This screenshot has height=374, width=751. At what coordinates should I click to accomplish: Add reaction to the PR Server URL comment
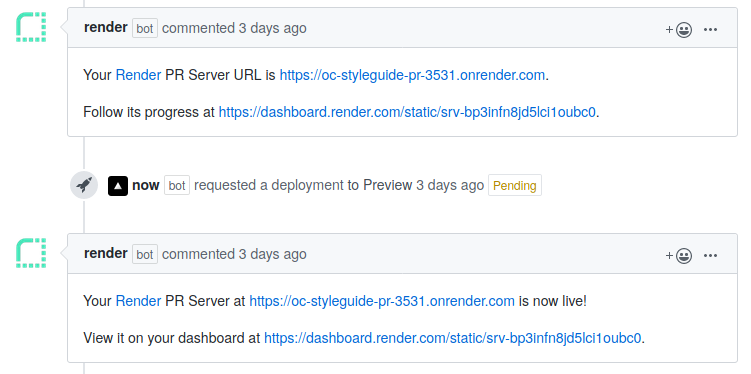pyautogui.click(x=679, y=30)
